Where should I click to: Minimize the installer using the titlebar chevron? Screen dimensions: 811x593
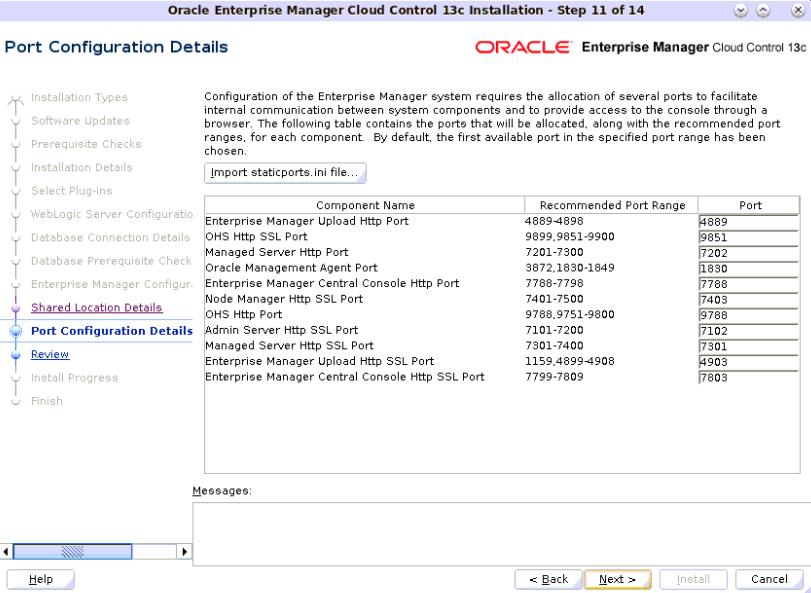(x=738, y=11)
